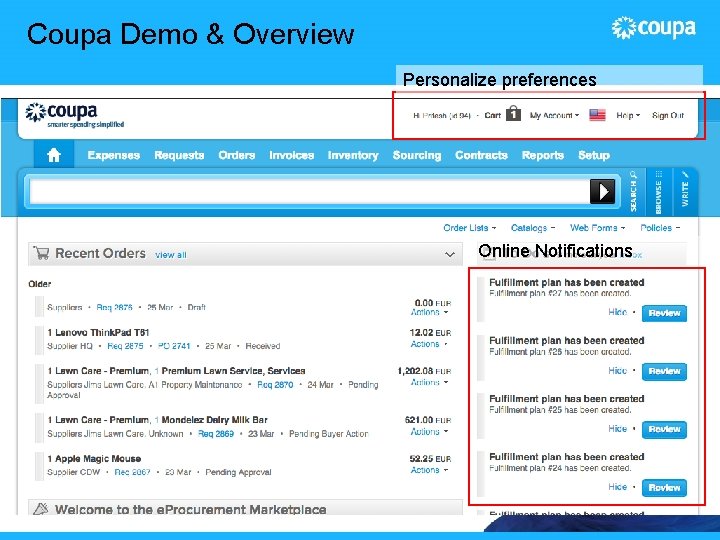Expand the Policies dropdown
720x540 pixels.
click(660, 228)
